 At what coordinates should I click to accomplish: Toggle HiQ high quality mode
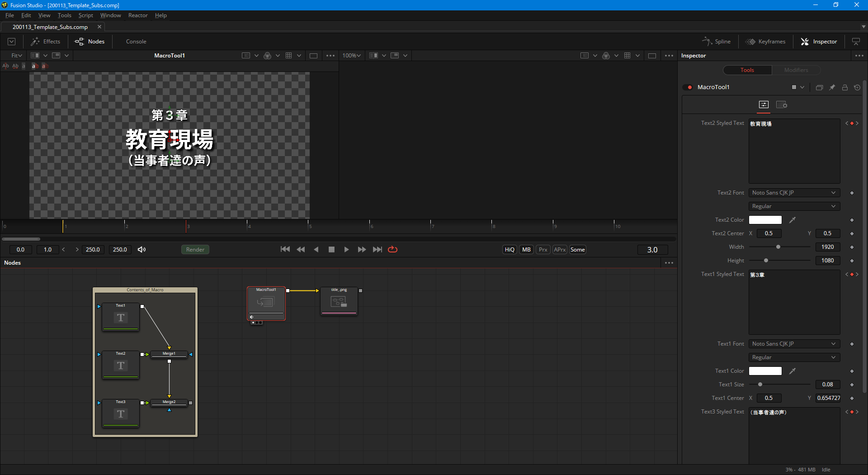[509, 250]
